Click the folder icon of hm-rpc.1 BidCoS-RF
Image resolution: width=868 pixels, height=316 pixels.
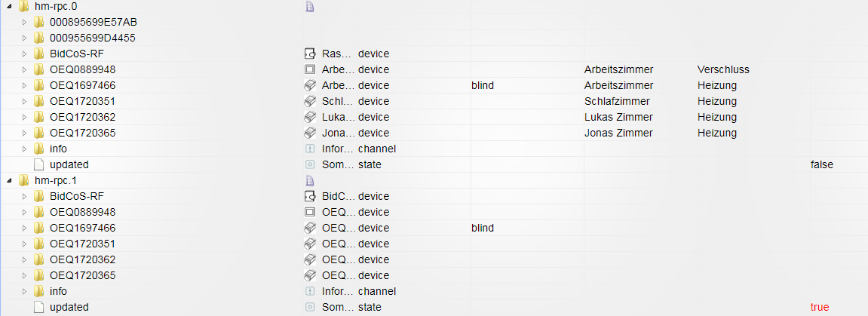point(39,197)
